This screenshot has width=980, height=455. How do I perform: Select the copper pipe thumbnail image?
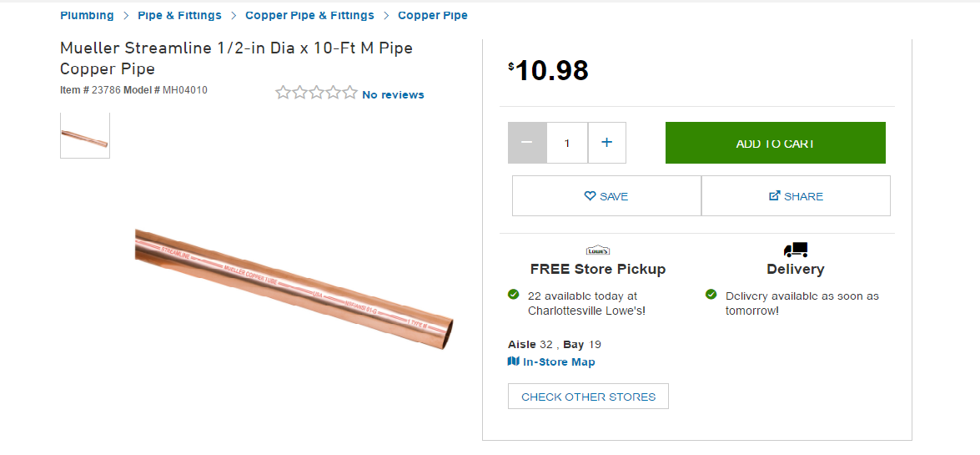pos(85,135)
